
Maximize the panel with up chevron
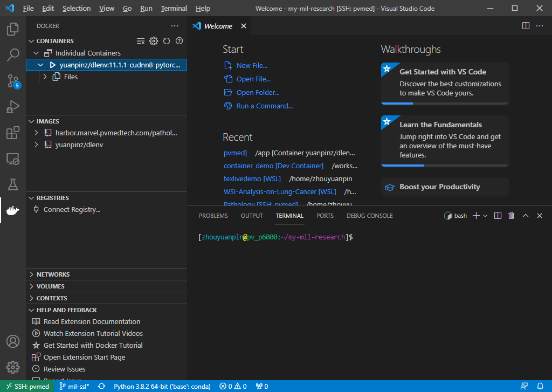point(525,216)
